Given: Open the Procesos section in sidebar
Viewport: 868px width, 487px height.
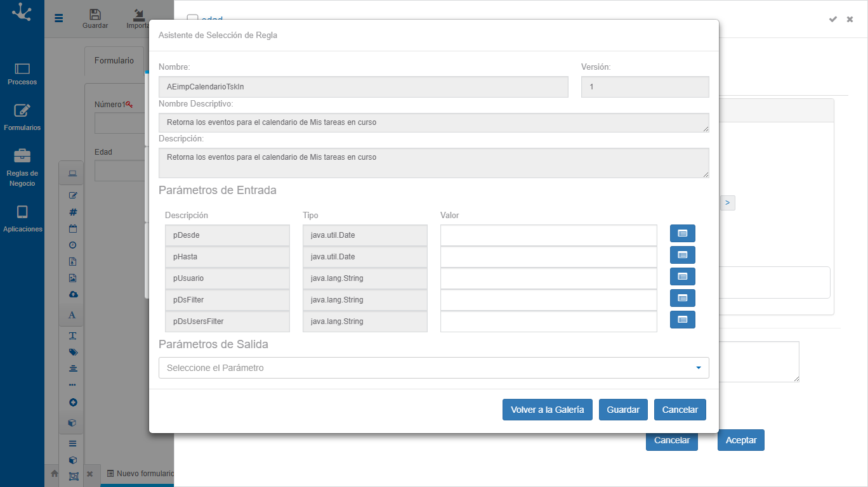Looking at the screenshot, I should pyautogui.click(x=22, y=74).
